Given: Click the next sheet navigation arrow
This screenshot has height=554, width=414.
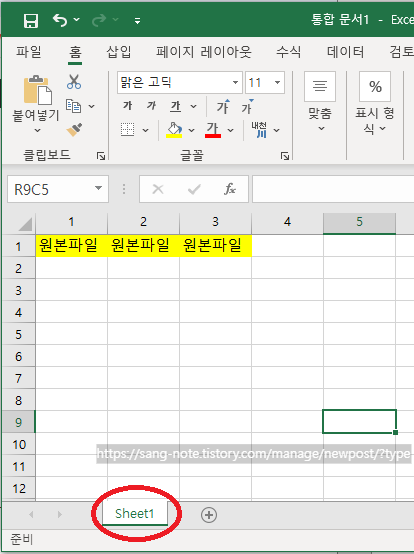Looking at the screenshot, I should [x=60, y=514].
